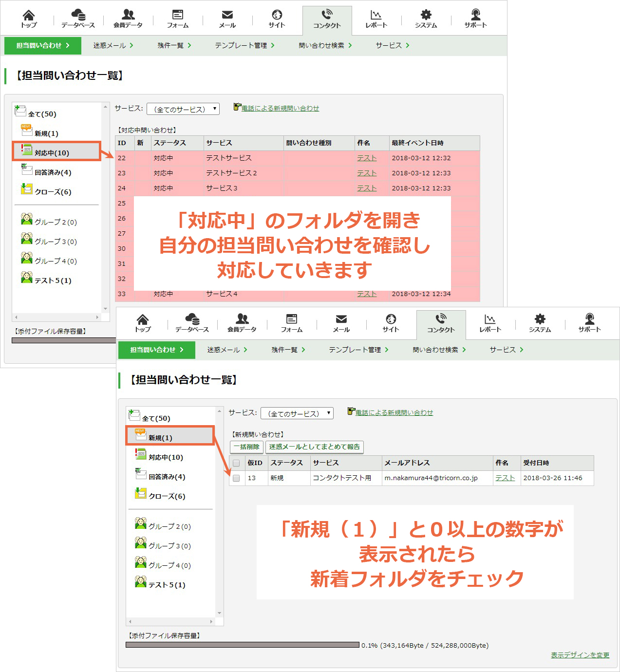
Task: Select コンタクト tab in upper window
Action: (327, 20)
